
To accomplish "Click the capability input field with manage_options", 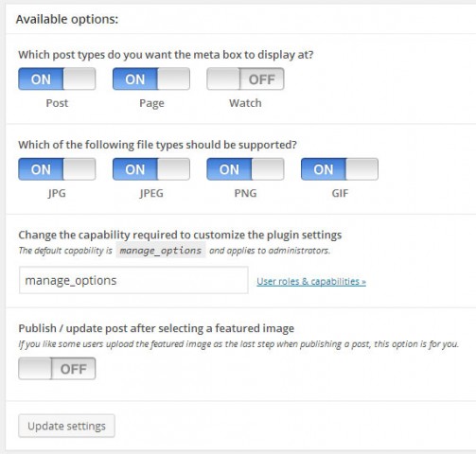I will pyautogui.click(x=133, y=280).
